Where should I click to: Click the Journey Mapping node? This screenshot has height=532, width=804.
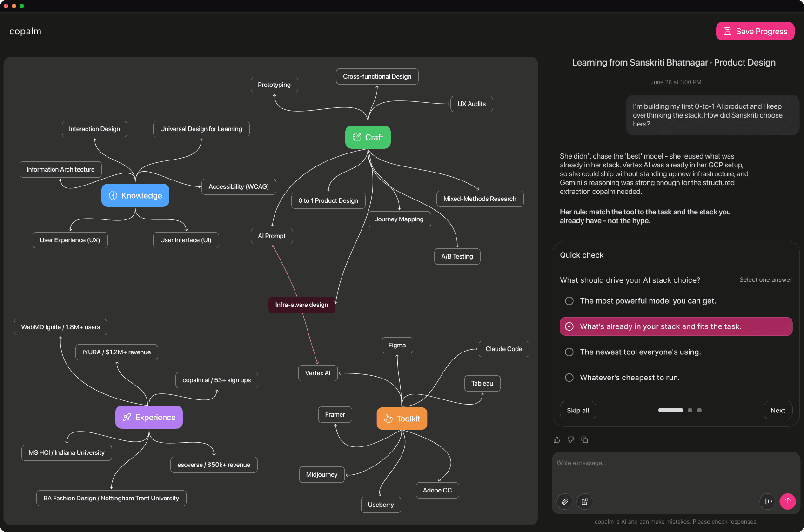pos(399,219)
